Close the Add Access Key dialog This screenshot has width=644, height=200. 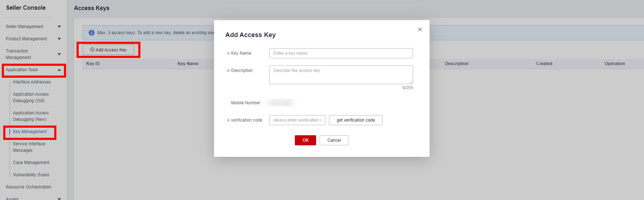tap(420, 29)
